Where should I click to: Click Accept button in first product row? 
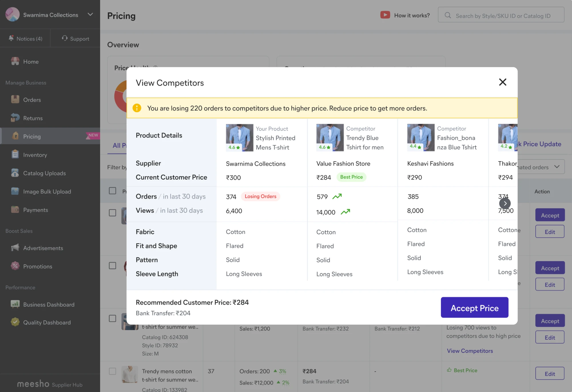click(x=550, y=215)
